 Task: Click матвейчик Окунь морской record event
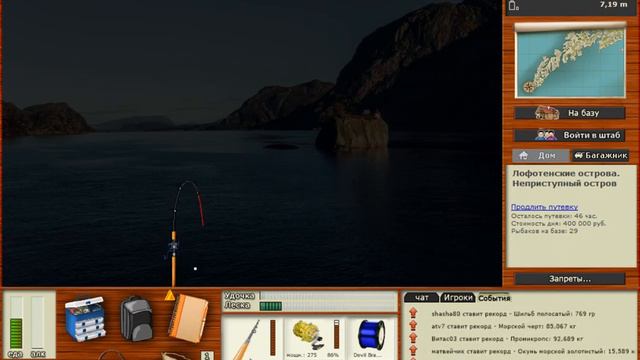click(533, 351)
